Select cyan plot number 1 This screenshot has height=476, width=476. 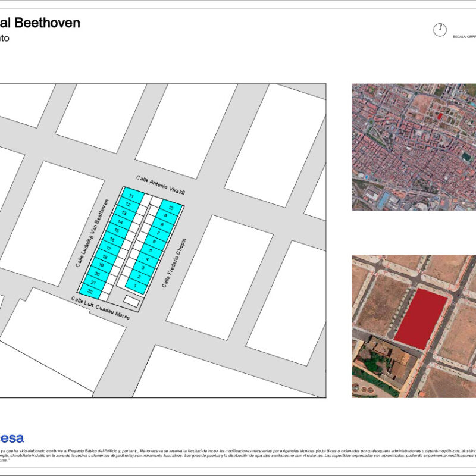pyautogui.click(x=135, y=286)
